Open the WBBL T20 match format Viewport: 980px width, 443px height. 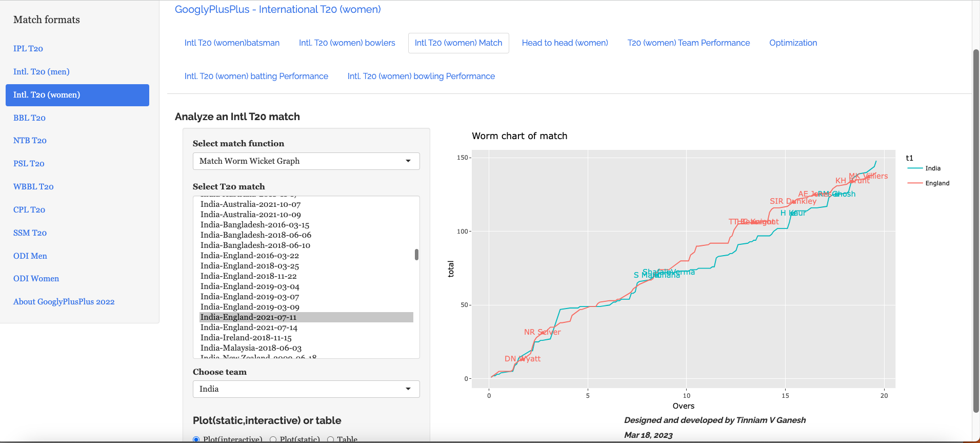(x=33, y=187)
